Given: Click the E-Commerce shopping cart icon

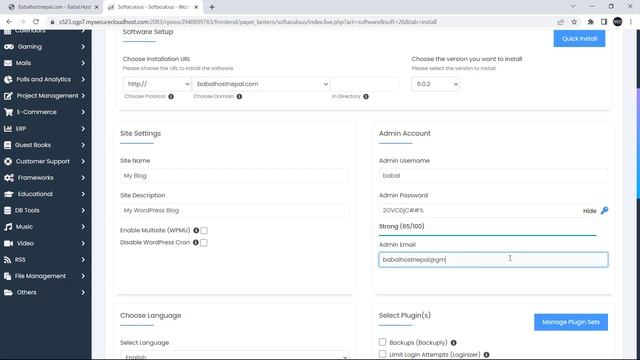Looking at the screenshot, I should pyautogui.click(x=8, y=112).
